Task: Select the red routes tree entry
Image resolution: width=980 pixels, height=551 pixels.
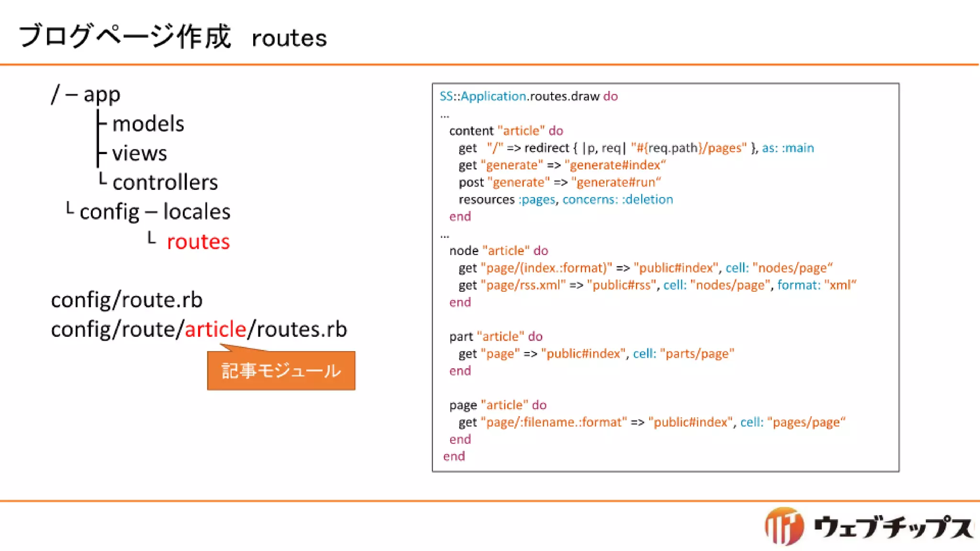Action: (198, 242)
